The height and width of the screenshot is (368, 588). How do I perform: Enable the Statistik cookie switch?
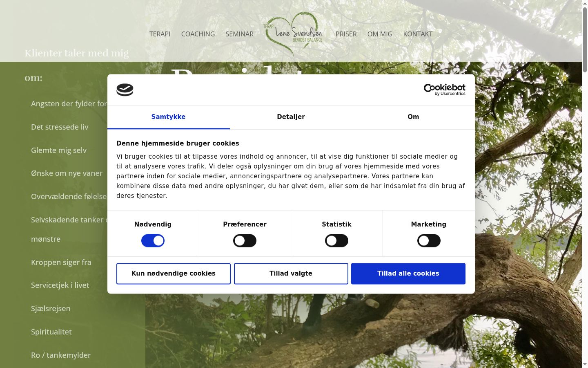(336, 241)
